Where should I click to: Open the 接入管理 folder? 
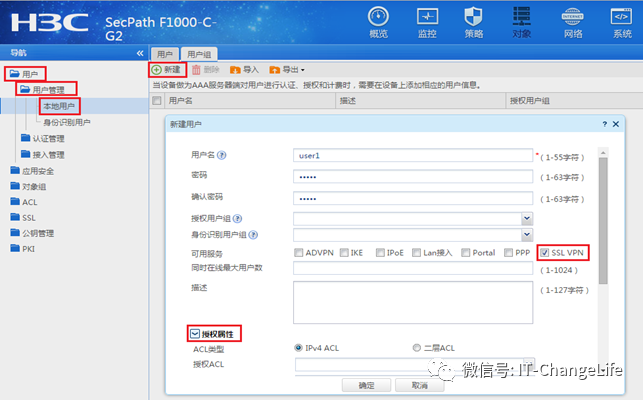click(43, 155)
